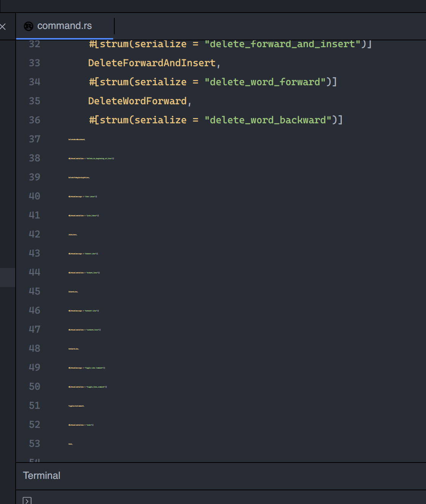
Task: Place cursor on the IndentLine line
Action: tap(73, 292)
